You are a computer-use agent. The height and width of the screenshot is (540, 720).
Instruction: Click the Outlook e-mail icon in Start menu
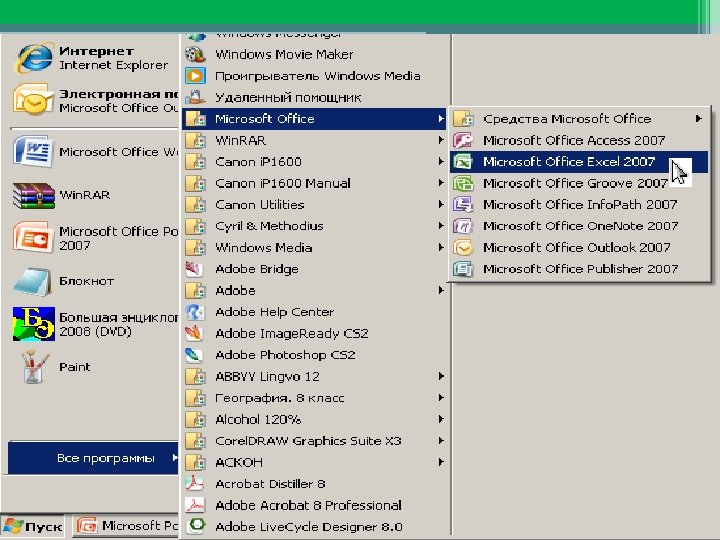click(x=33, y=99)
